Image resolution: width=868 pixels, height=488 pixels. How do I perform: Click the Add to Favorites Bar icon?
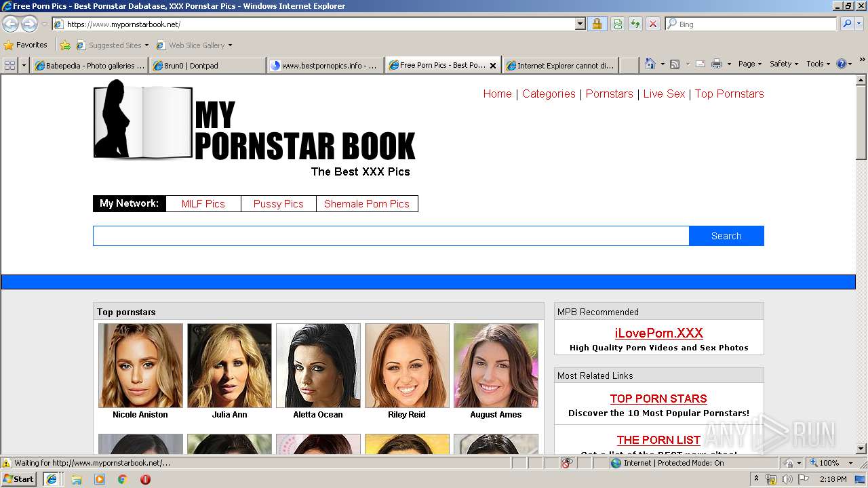click(65, 45)
